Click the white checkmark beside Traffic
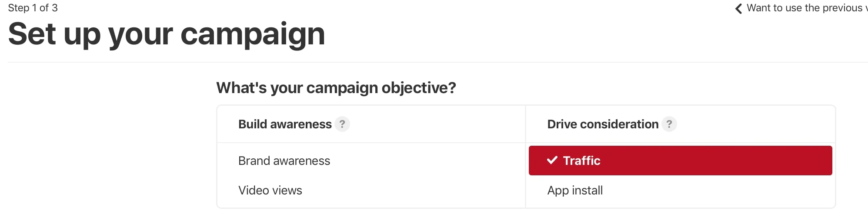The width and height of the screenshot is (868, 221). pos(552,161)
